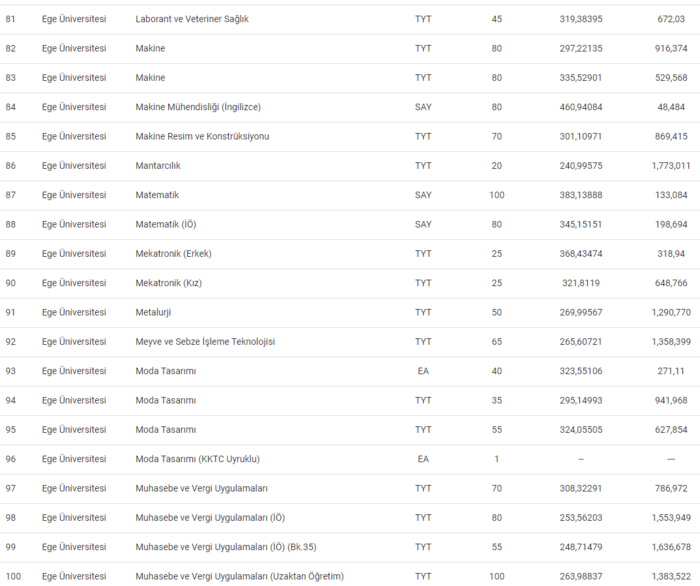Click the Laborant ve Veteriner Sağlık program name
Screen dimensions: 700x586
click(192, 19)
